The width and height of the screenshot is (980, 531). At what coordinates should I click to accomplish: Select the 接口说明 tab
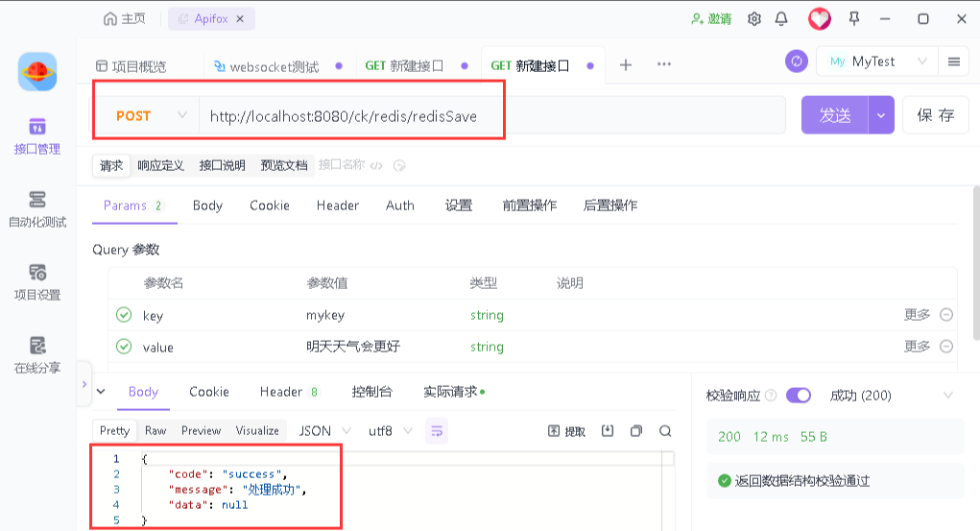click(222, 166)
